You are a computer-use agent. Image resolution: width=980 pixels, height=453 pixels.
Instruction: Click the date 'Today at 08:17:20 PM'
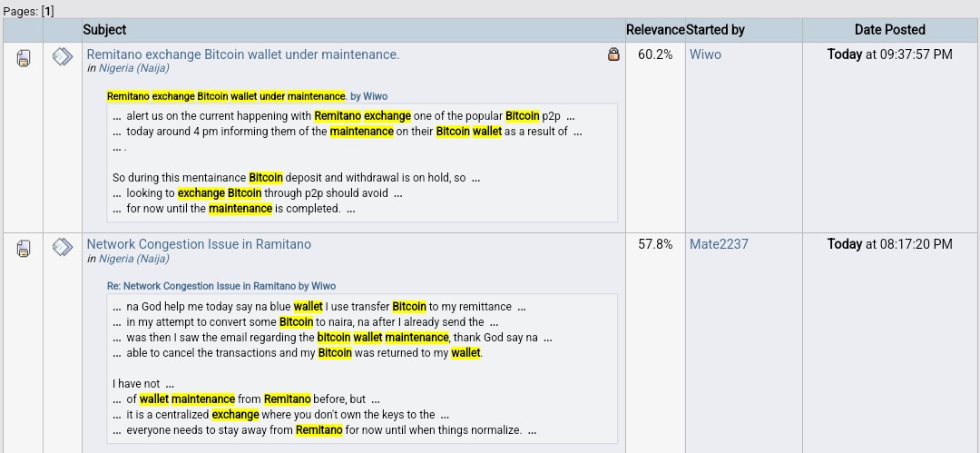click(x=890, y=244)
